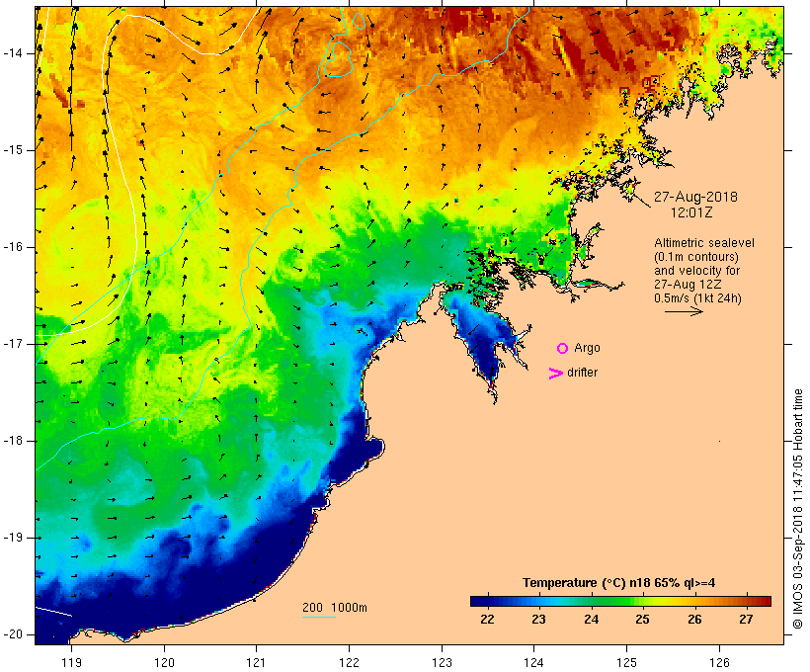This screenshot has height=672, width=810.
Task: Click the cyan 200 1000m contour legend line
Action: point(319,617)
